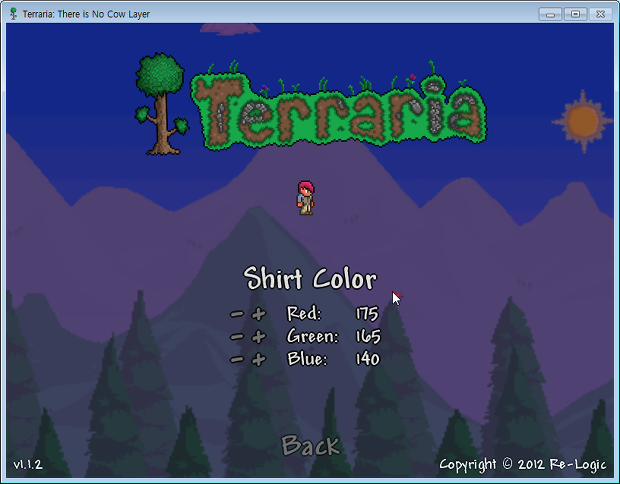This screenshot has height=484, width=620.
Task: Click the Red: label
Action: (x=304, y=314)
